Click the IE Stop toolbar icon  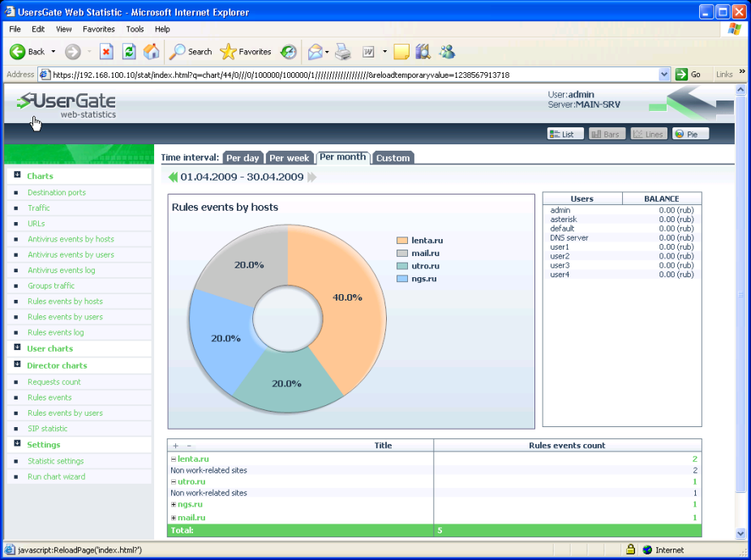(106, 52)
